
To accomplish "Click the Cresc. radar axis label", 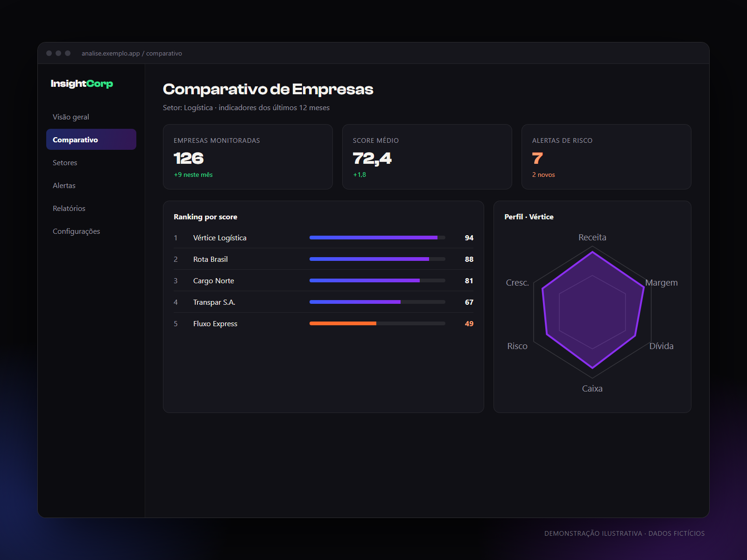I will click(x=517, y=282).
